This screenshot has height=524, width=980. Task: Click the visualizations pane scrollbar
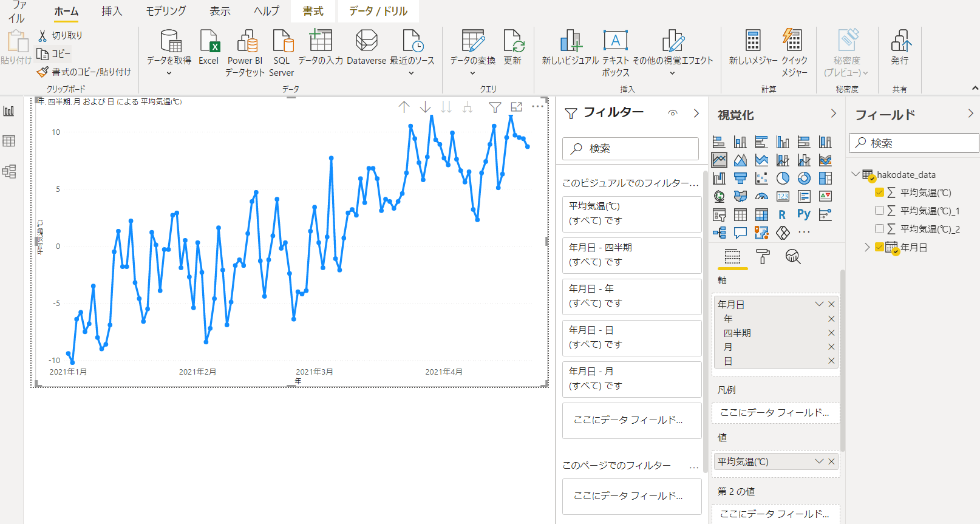pos(843,361)
